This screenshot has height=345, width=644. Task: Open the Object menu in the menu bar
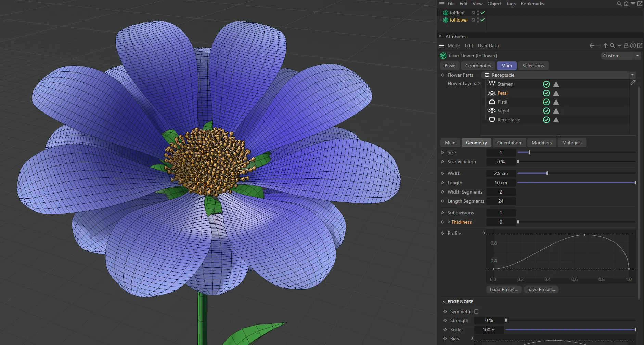(494, 4)
